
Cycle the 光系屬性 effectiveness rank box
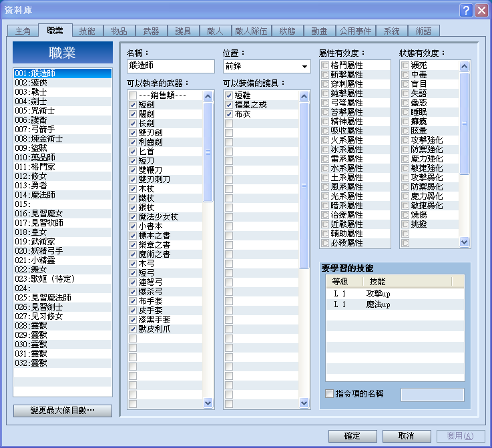tap(325, 196)
